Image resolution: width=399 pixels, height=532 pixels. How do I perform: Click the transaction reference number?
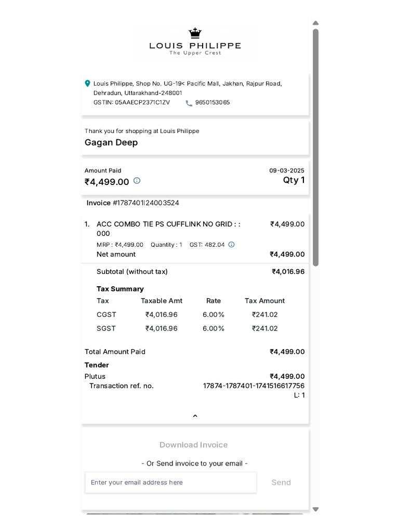(x=254, y=385)
